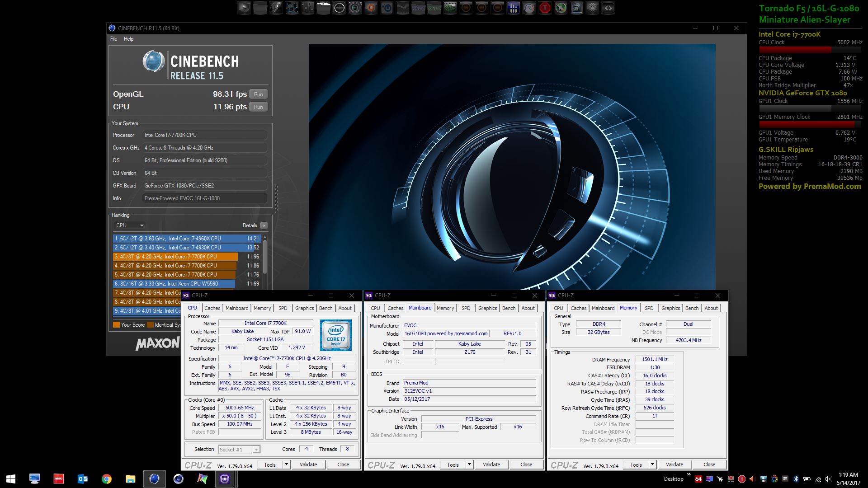Open the File menu in Cinebench
This screenshot has height=488, width=868.
(x=114, y=39)
